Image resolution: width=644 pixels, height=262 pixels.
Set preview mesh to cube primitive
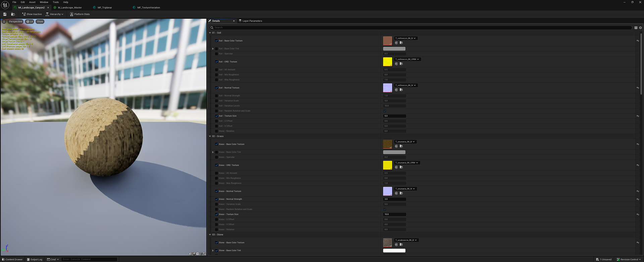point(201,254)
